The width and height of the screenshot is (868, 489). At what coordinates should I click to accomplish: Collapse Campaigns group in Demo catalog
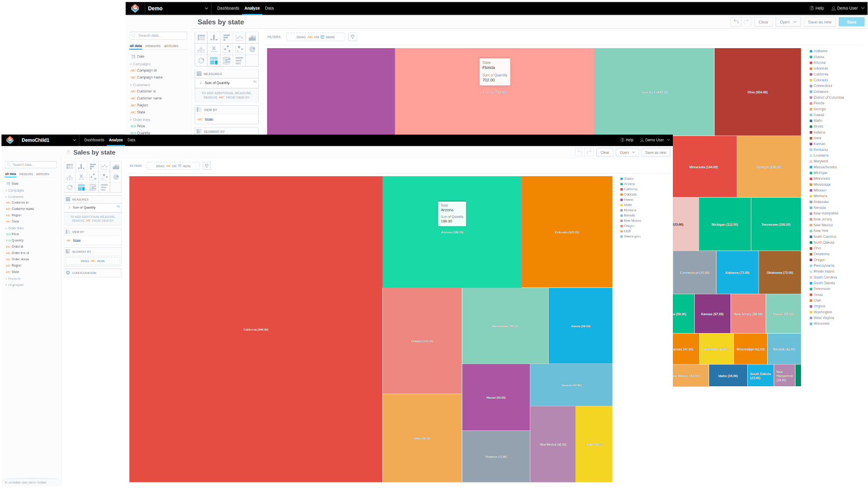141,64
